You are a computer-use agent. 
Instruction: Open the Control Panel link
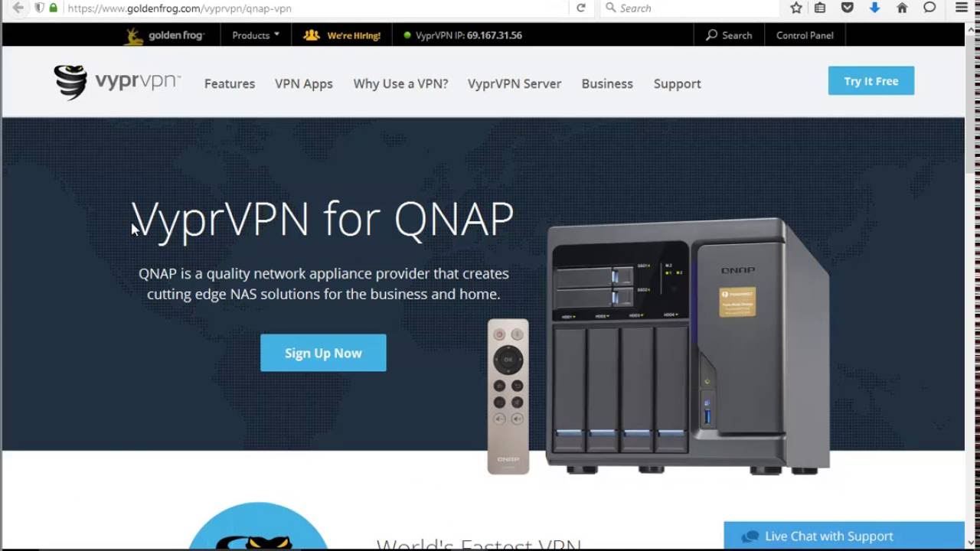pos(805,35)
